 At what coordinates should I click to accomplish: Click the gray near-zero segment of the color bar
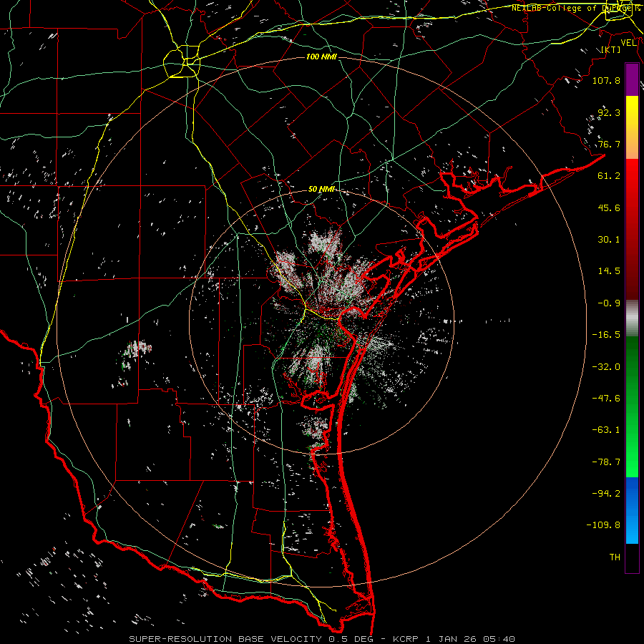coord(632,318)
